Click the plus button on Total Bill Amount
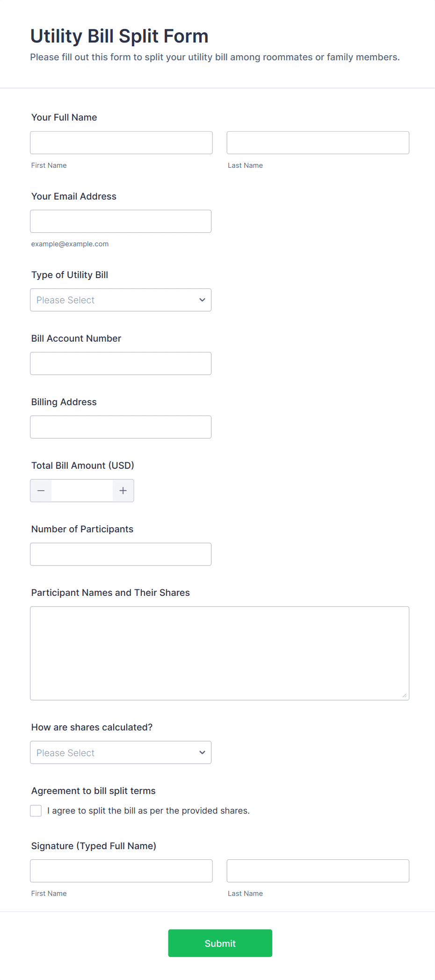This screenshot has width=435, height=980. coord(123,491)
